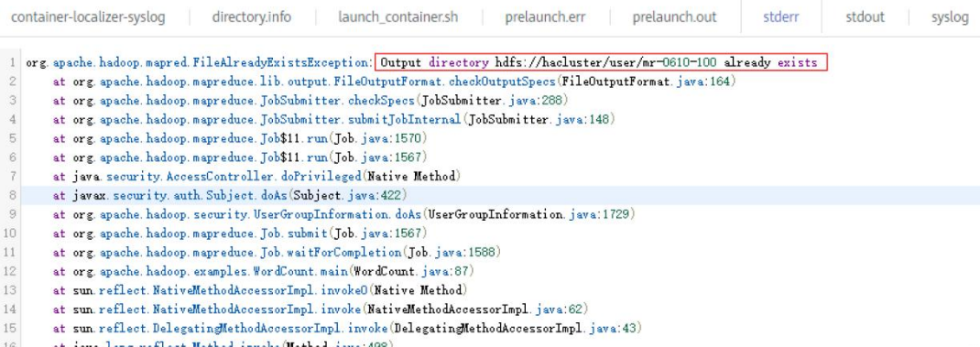
Task: Switch to the directory.info tab
Action: pos(251,16)
